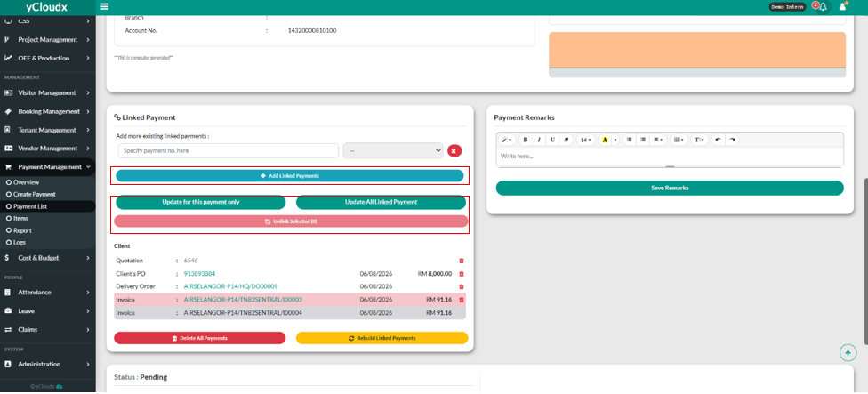Apply bold in Payment Remarks editor

click(x=526, y=140)
